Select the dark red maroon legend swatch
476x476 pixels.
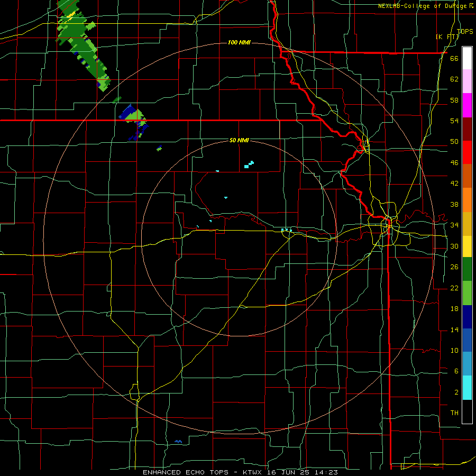pyautogui.click(x=467, y=129)
